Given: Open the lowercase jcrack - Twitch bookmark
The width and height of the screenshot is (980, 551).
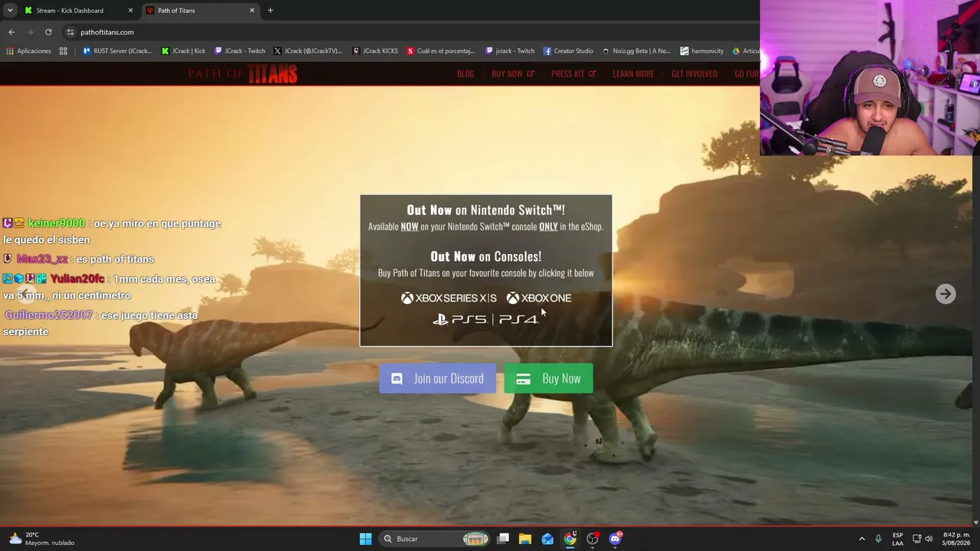Looking at the screenshot, I should (510, 51).
